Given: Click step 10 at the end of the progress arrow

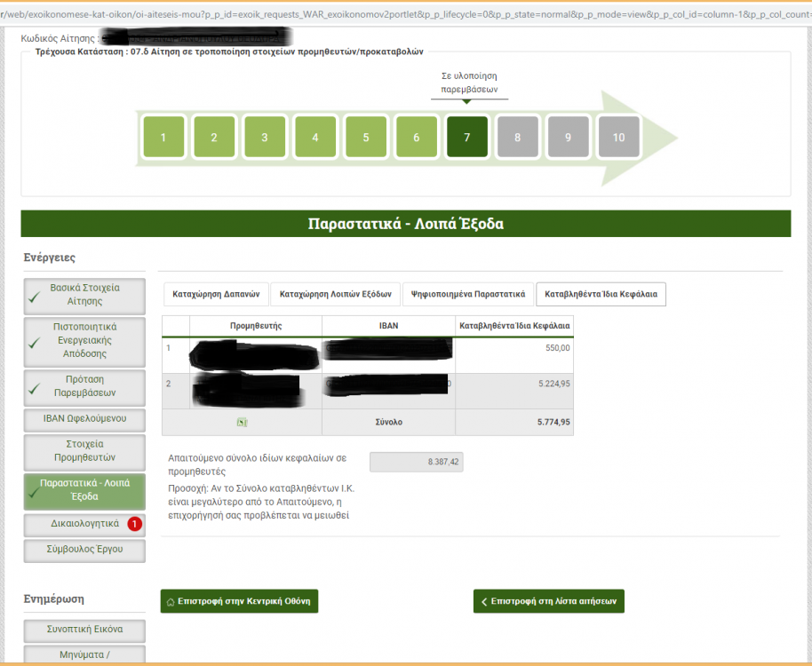Looking at the screenshot, I should coord(618,138).
